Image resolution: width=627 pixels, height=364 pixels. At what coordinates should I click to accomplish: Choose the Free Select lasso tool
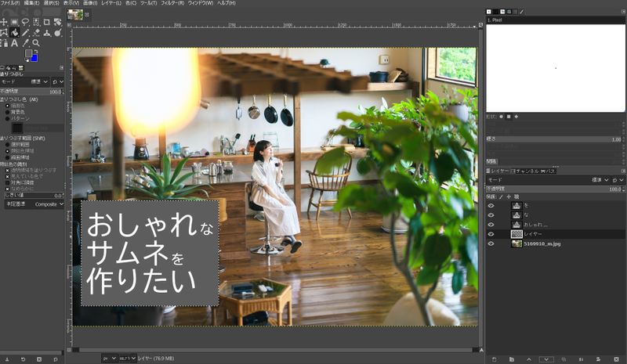(x=25, y=22)
